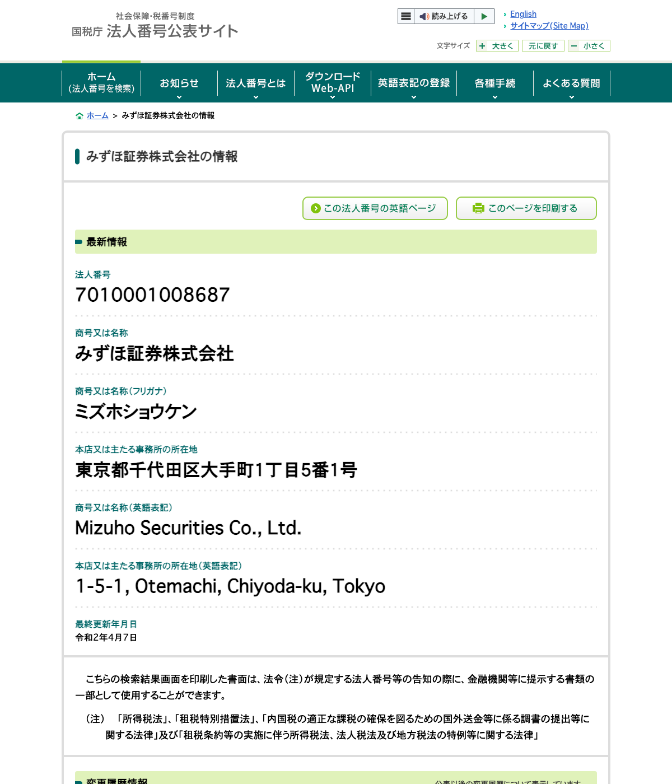This screenshot has width=672, height=784.
Task: Select the ホーム (法人番号を検索) menu
Action: pos(101,82)
